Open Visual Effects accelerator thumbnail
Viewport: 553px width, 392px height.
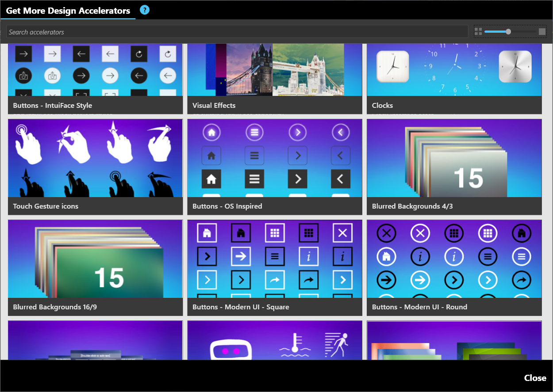pyautogui.click(x=275, y=70)
